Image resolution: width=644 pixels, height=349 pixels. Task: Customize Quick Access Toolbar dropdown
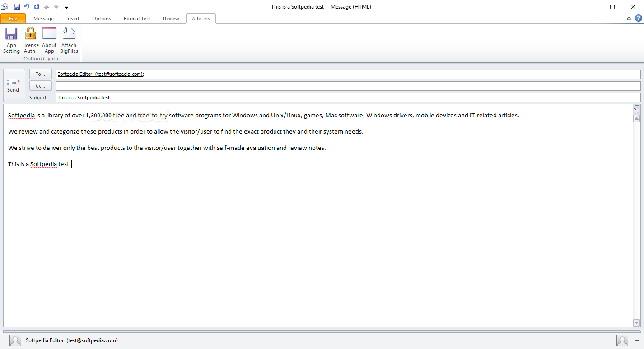(66, 7)
